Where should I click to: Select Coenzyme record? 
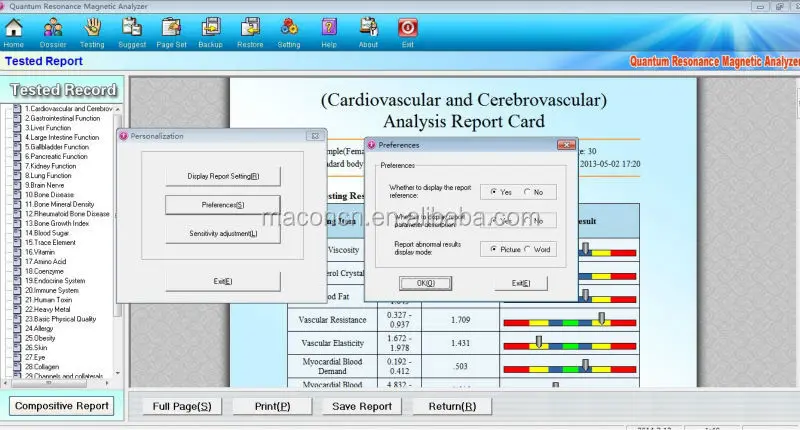[x=44, y=271]
